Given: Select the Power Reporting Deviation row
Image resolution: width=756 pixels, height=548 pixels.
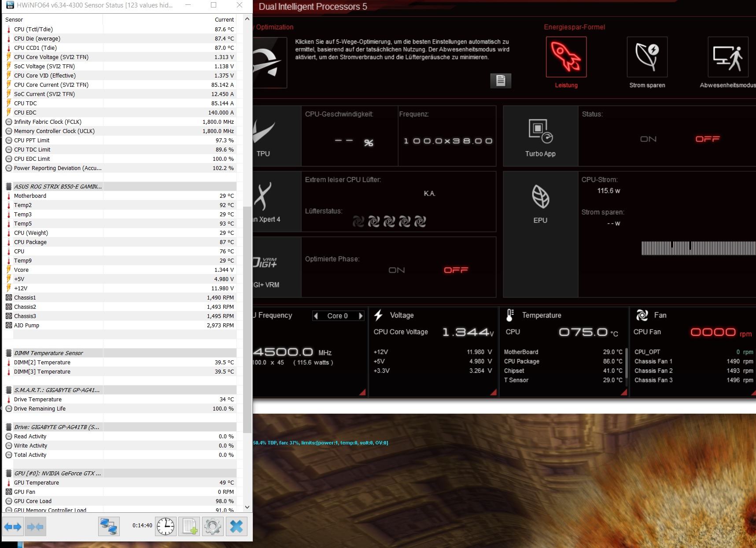Looking at the screenshot, I should (119, 168).
